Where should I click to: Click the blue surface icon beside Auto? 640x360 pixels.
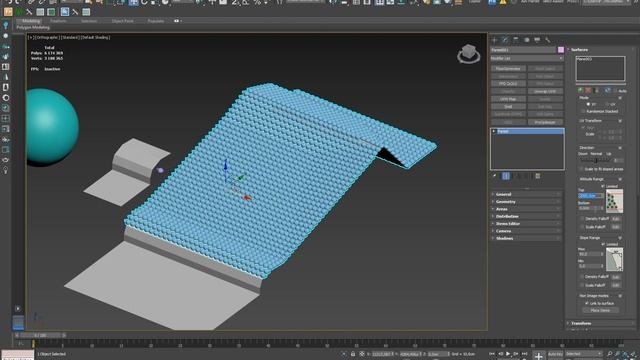[607, 90]
